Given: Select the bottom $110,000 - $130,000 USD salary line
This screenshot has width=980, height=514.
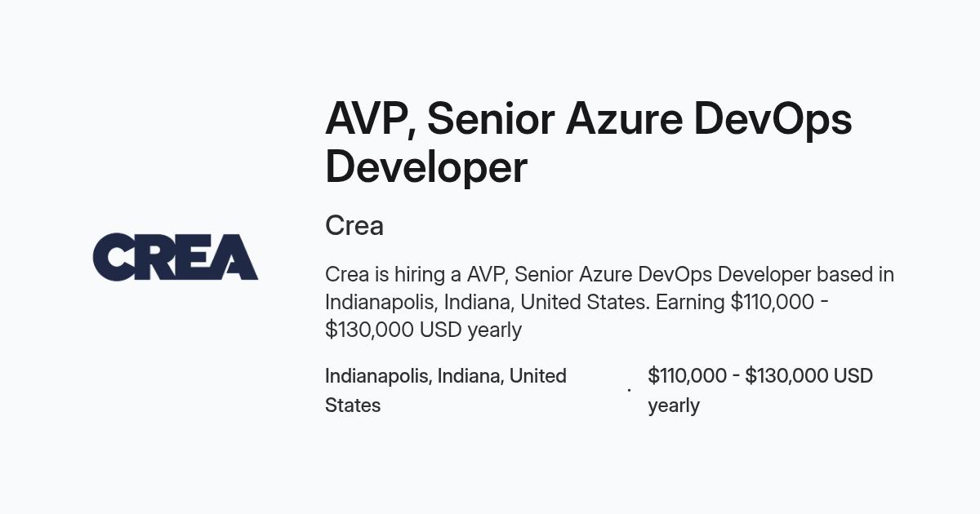Looking at the screenshot, I should click(760, 376).
